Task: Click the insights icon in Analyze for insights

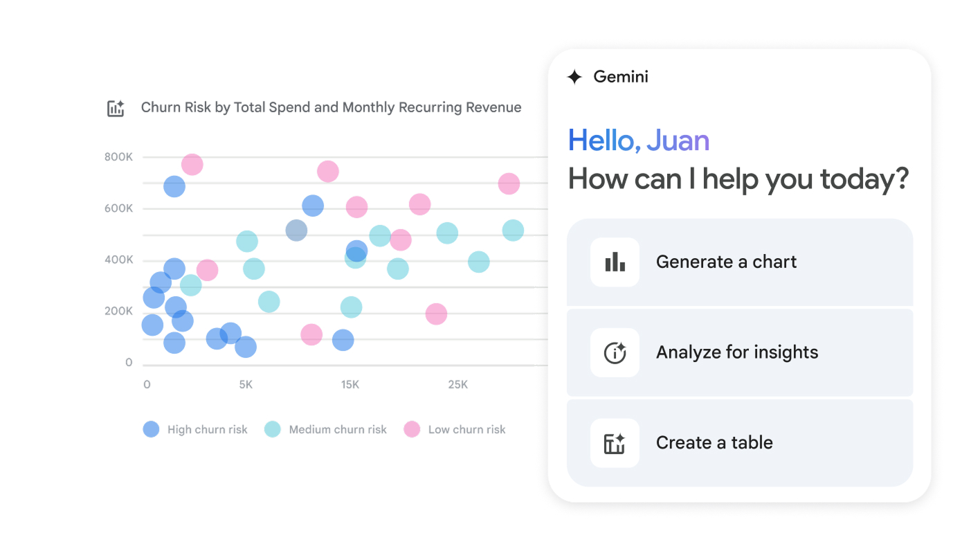Action: coord(615,352)
